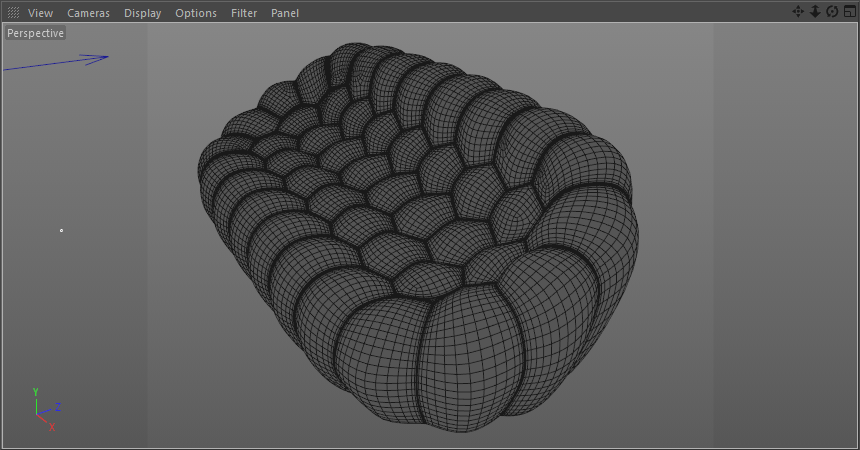Open the Display menu
This screenshot has width=860, height=450.
[x=143, y=13]
